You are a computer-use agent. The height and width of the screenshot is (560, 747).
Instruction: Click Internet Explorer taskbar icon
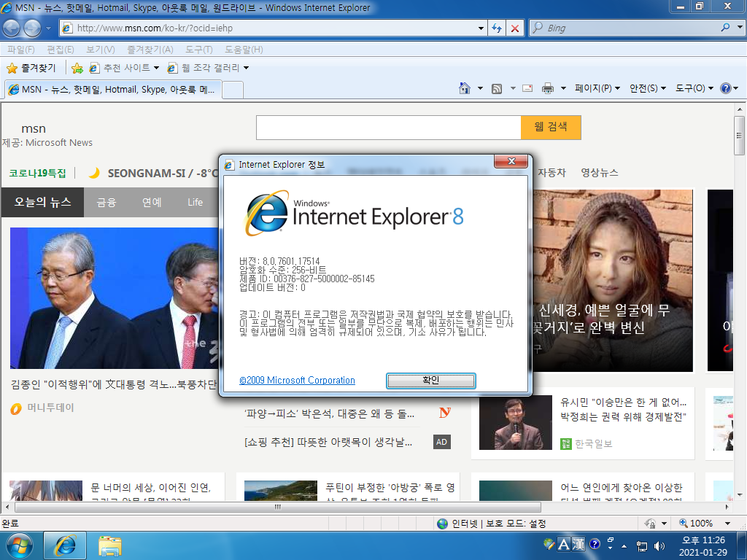tap(65, 546)
